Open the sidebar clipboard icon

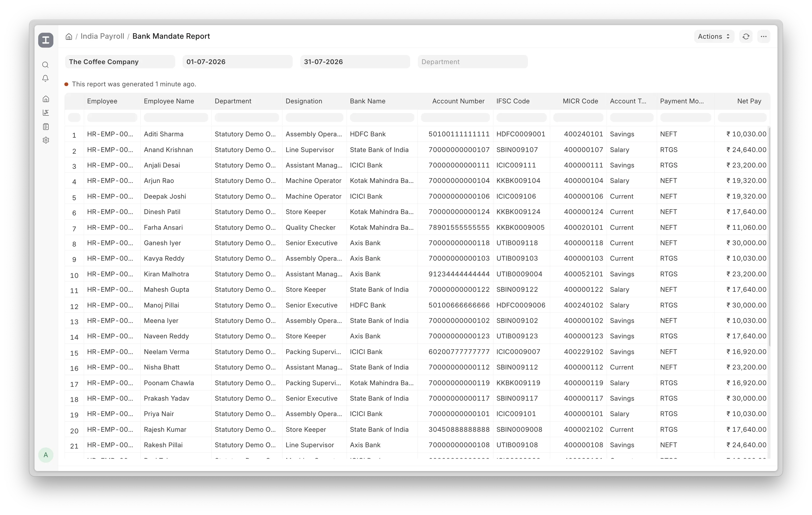(x=46, y=126)
